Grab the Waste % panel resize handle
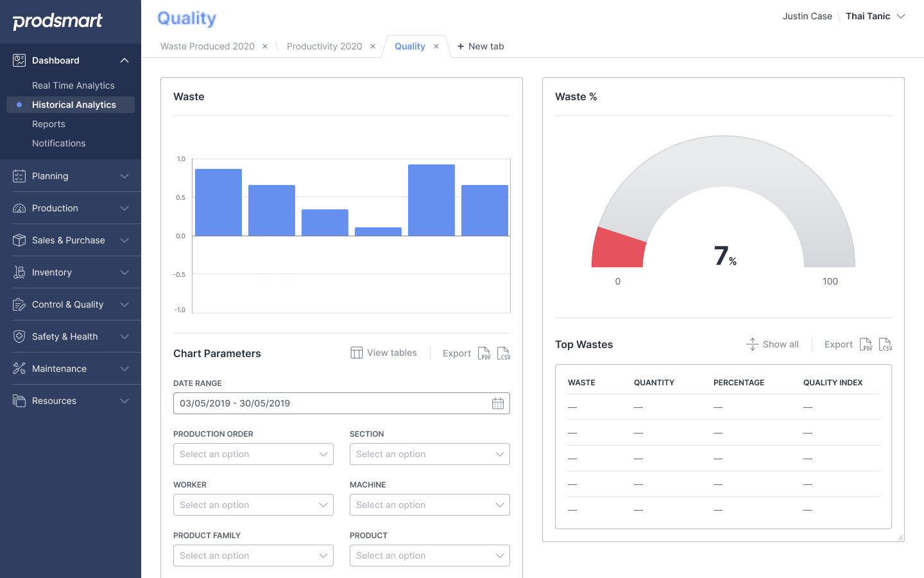 [900, 538]
